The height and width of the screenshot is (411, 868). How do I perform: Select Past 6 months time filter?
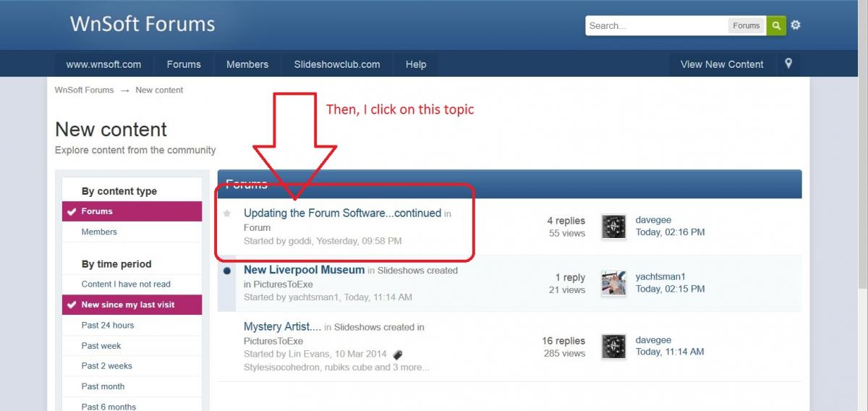(x=132, y=406)
